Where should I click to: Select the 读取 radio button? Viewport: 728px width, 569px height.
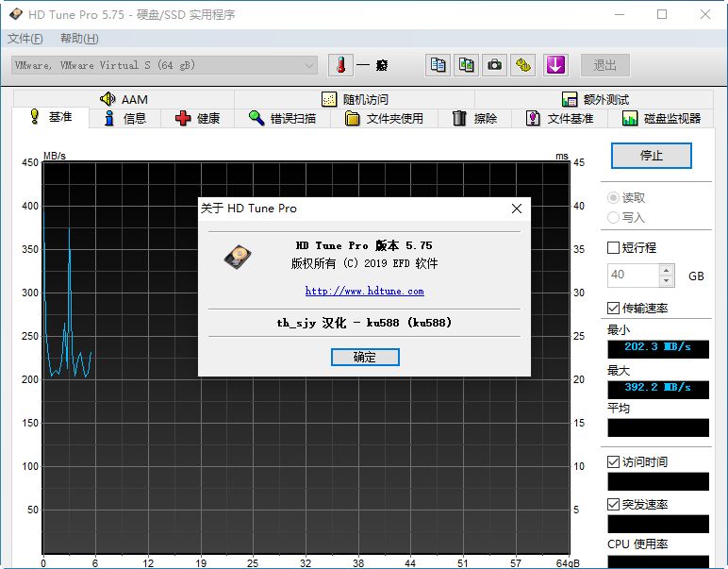pos(626,198)
